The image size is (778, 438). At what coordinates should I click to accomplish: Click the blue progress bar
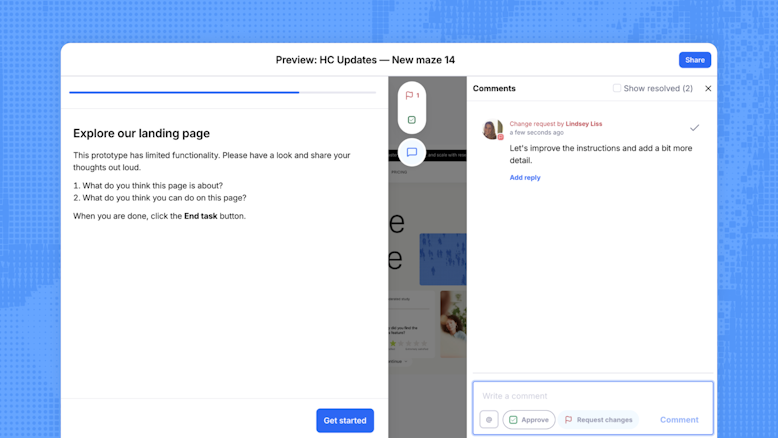click(x=184, y=92)
